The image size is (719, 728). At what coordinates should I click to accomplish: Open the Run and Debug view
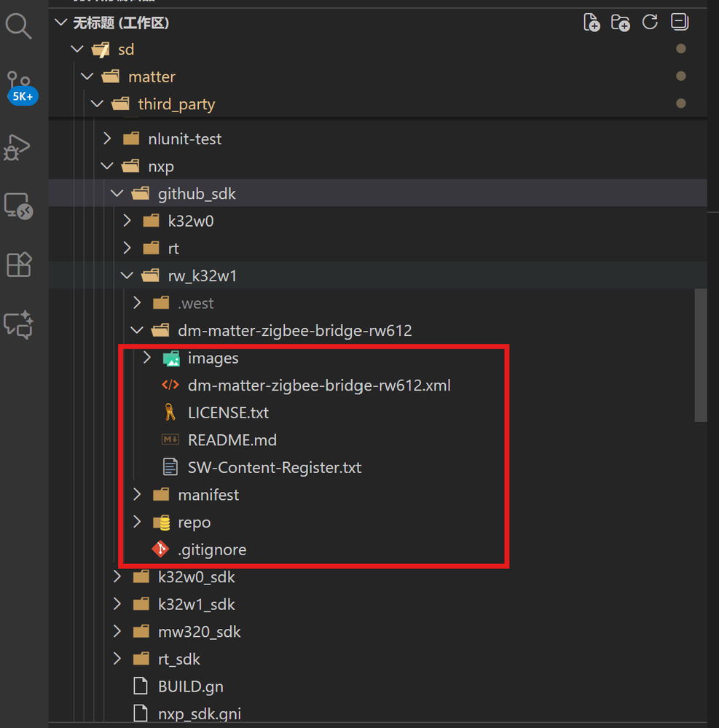coord(17,146)
